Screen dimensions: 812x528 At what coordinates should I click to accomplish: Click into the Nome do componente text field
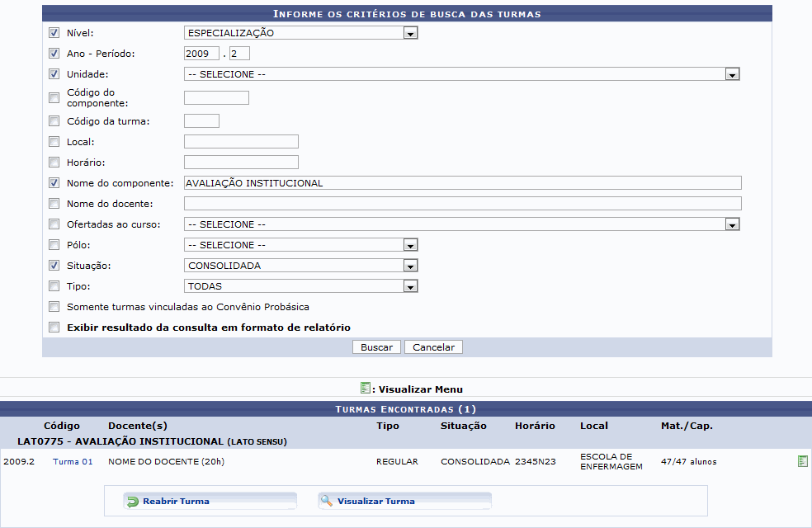(462, 183)
